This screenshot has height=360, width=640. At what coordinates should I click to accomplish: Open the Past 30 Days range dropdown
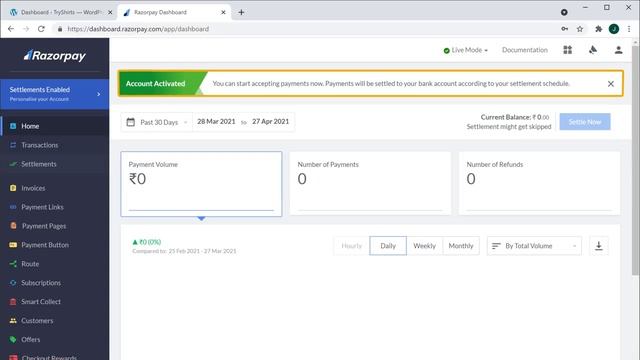158,122
